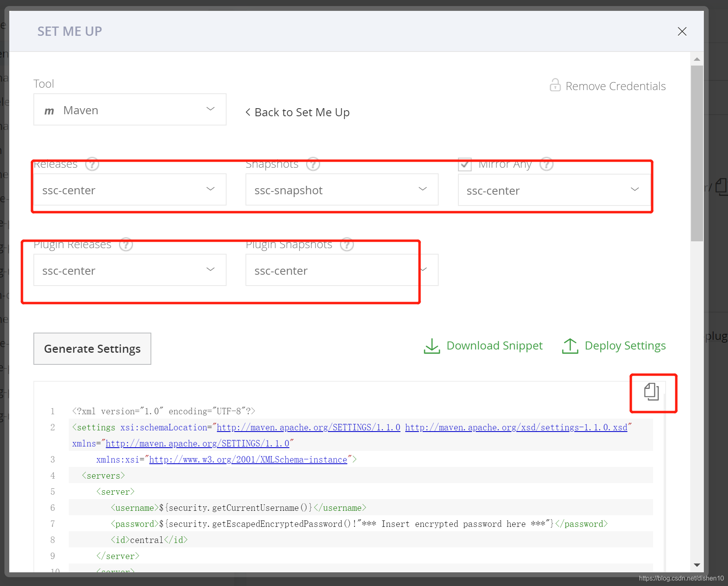Click the copy-to-clipboard icon above the snippet
728x586 pixels.
[x=651, y=392]
